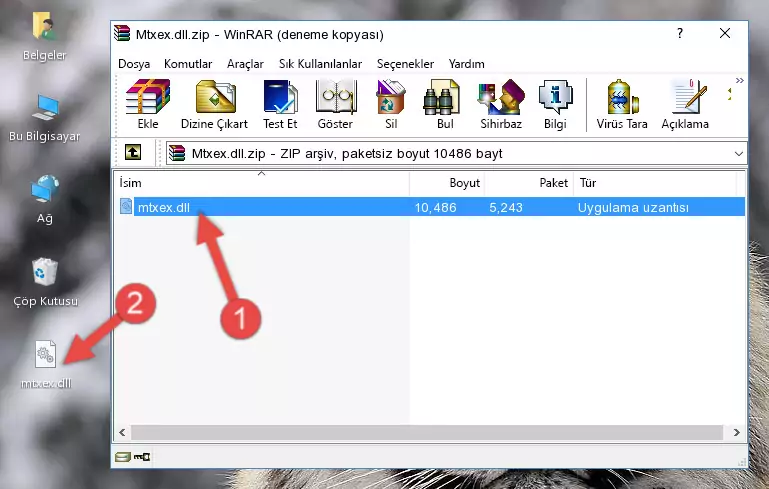
Task: Click horizontal scrollbar right arrow
Action: (737, 433)
